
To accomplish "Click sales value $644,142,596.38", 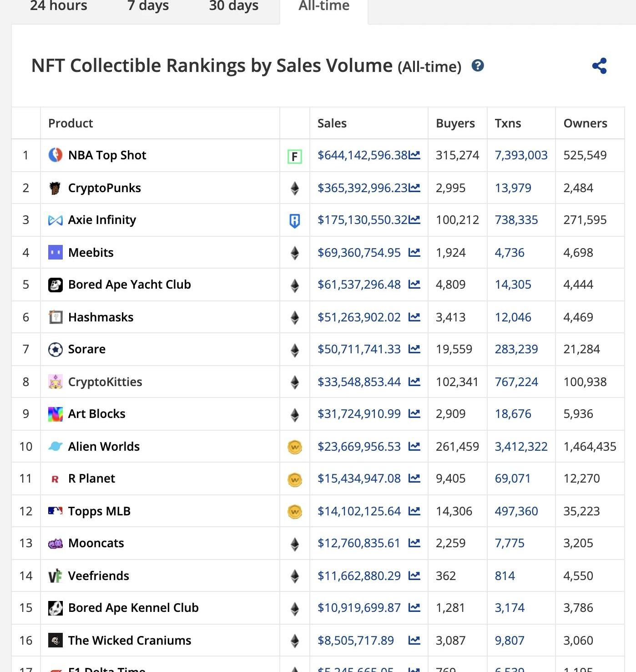I will click(363, 155).
